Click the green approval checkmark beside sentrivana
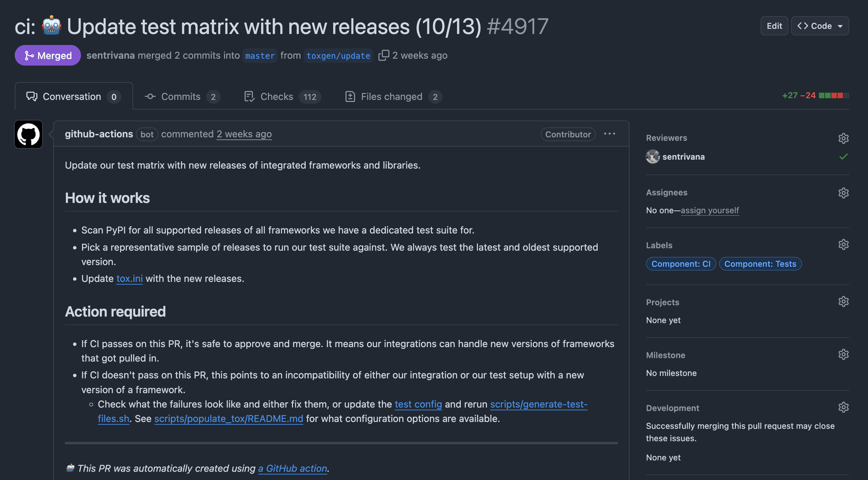The width and height of the screenshot is (868, 480). coord(843,157)
